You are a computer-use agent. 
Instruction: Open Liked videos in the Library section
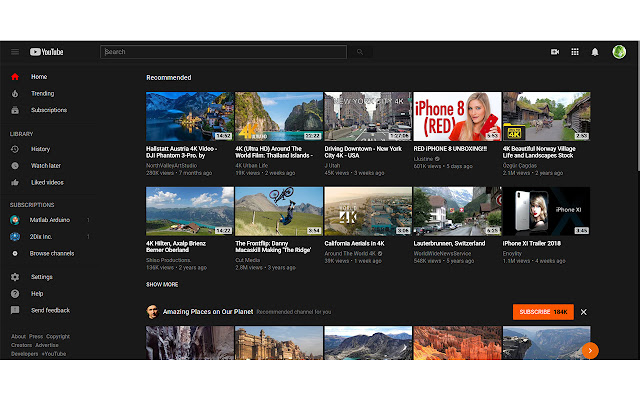coord(49,182)
